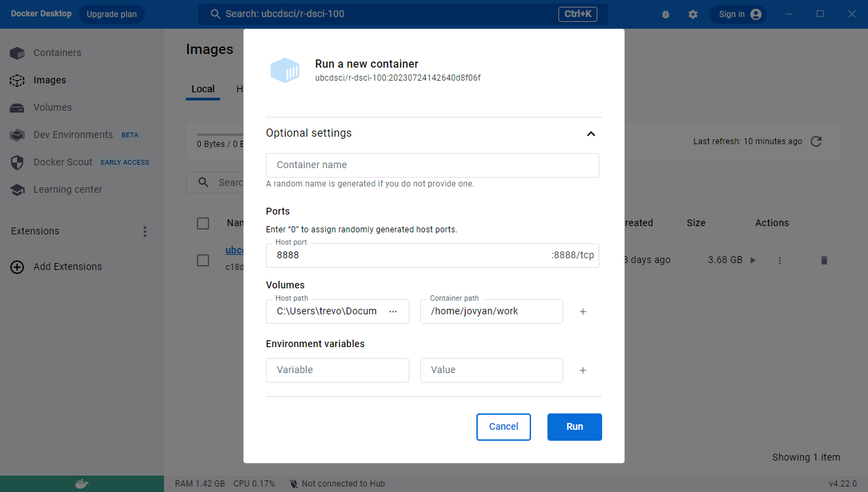Screen dimensions: 868x492
Task: Go to Volumes in the sidebar
Action: 53,107
